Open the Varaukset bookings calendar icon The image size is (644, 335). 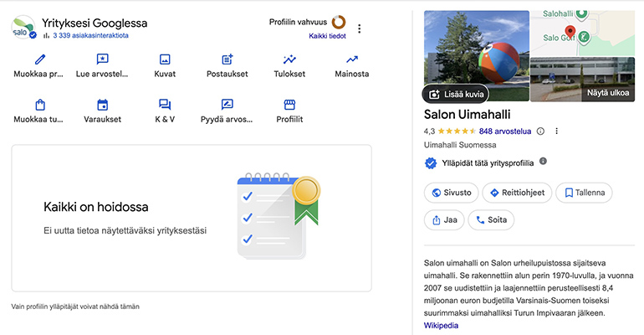tap(102, 105)
